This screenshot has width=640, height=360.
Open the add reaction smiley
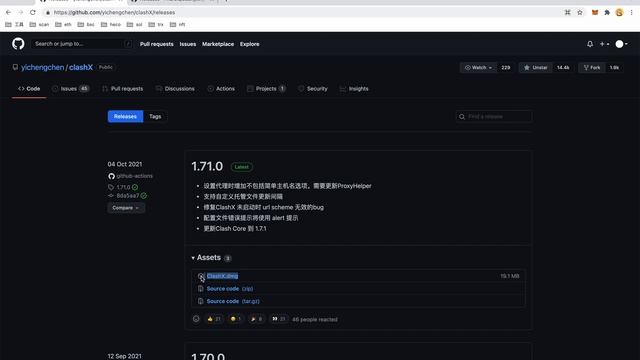(196, 319)
